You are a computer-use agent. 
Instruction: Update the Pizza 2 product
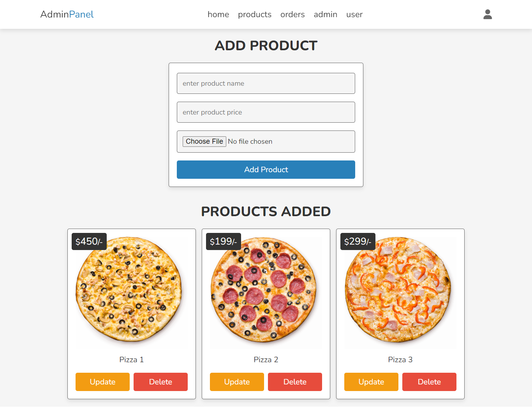tap(237, 382)
